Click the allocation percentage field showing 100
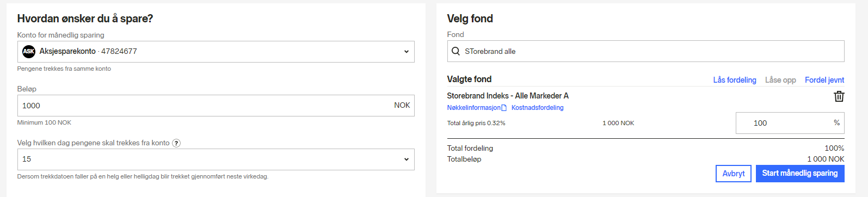The width and height of the screenshot is (868, 197). click(790, 123)
